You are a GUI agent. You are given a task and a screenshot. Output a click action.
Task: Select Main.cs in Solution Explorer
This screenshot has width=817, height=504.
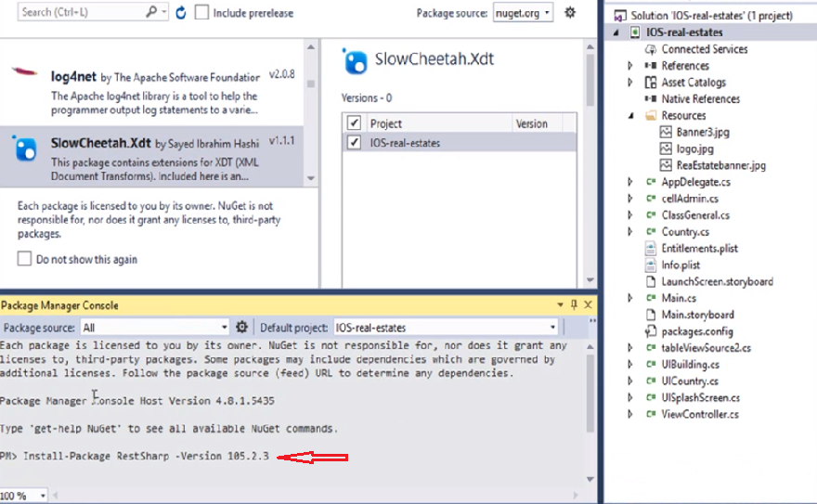pyautogui.click(x=679, y=298)
